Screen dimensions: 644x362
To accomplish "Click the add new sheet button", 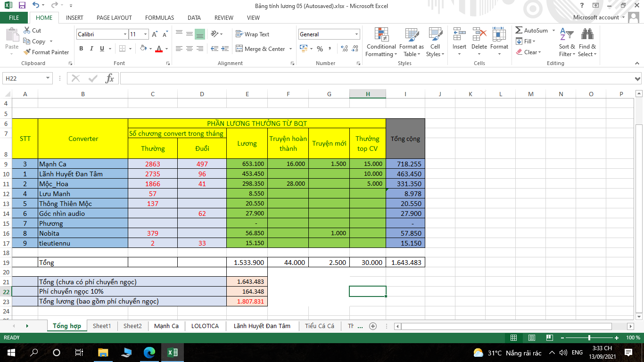I will (373, 326).
